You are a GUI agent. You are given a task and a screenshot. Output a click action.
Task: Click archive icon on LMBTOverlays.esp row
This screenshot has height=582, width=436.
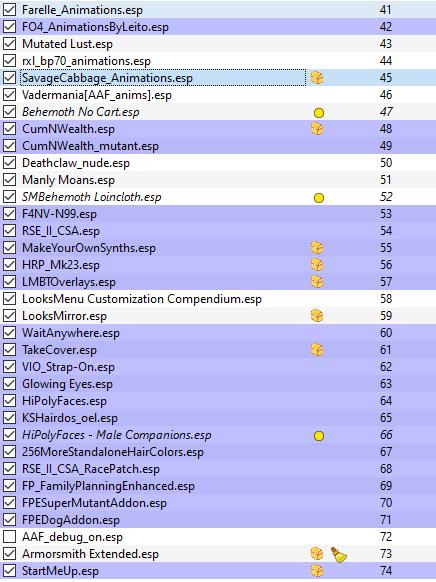coord(317,282)
